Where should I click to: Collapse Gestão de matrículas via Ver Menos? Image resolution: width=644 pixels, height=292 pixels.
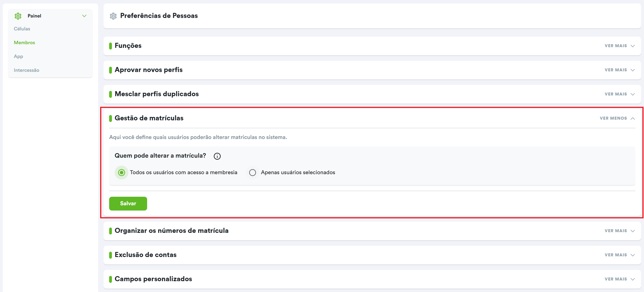pyautogui.click(x=617, y=119)
